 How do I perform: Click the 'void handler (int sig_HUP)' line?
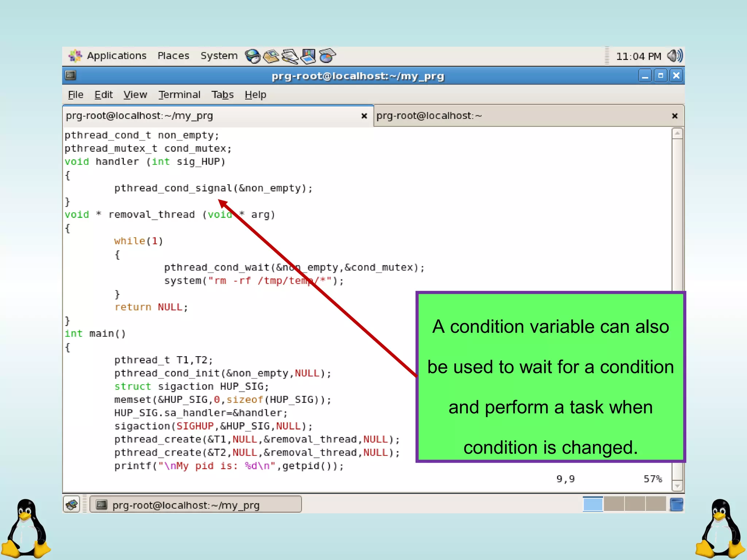click(145, 162)
